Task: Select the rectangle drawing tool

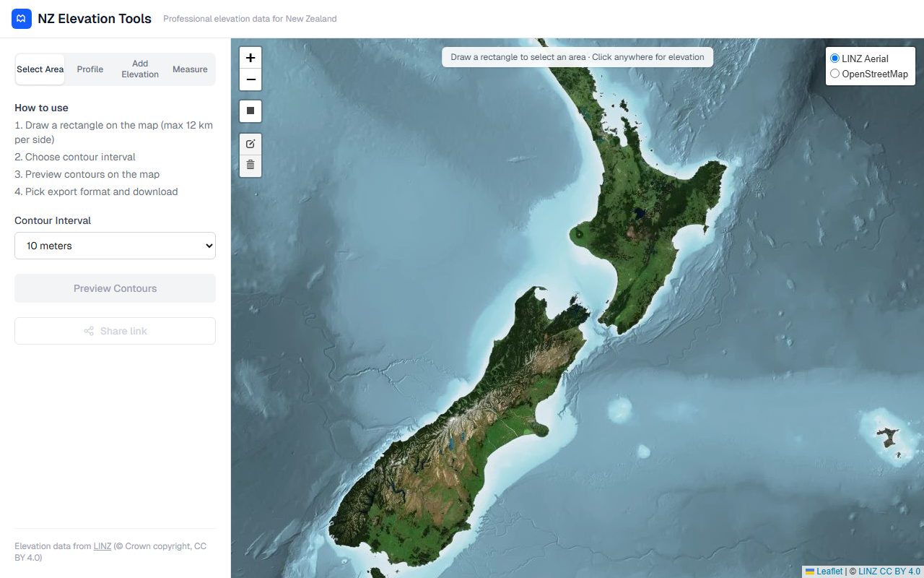Action: 250,111
